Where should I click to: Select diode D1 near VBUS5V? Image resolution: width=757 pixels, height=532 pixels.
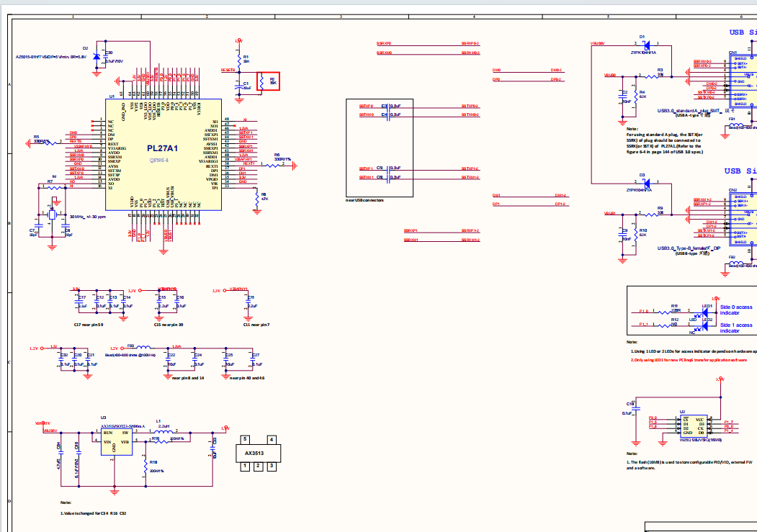point(645,45)
